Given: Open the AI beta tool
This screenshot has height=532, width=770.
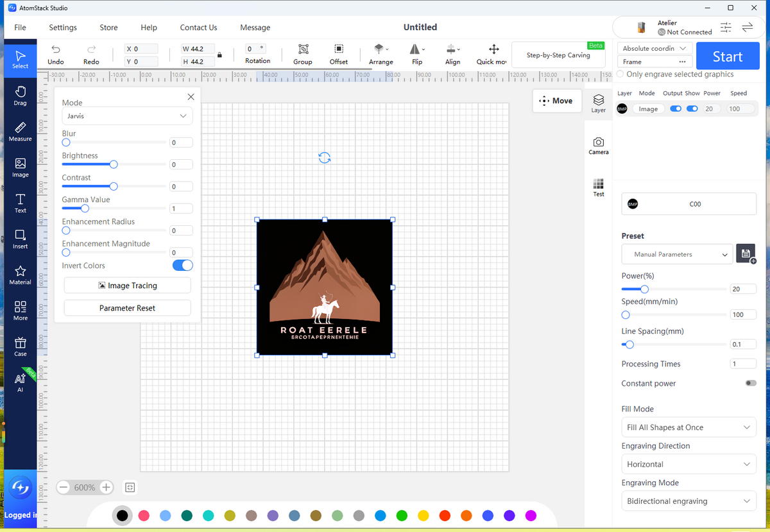Looking at the screenshot, I should [21, 382].
